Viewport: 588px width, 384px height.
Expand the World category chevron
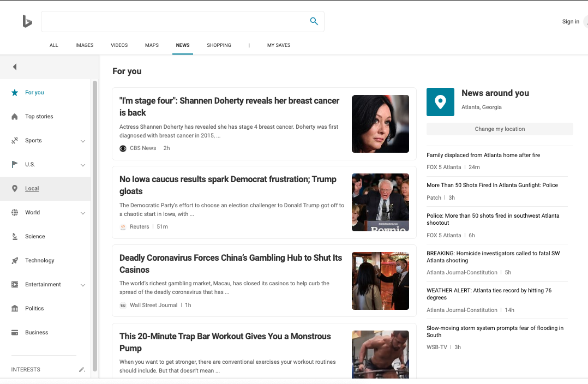[83, 213]
